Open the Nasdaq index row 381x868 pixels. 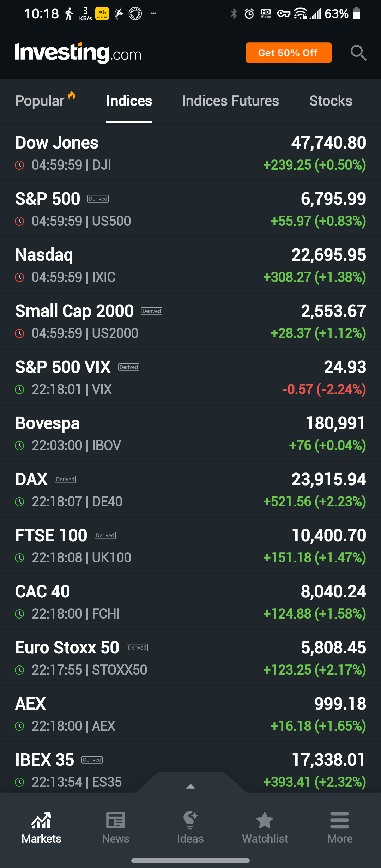190,265
